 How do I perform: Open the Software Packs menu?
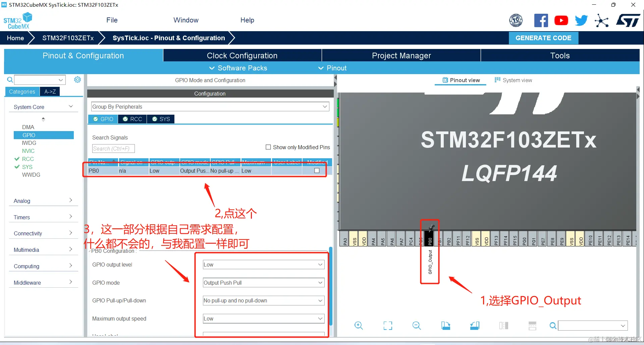point(238,68)
